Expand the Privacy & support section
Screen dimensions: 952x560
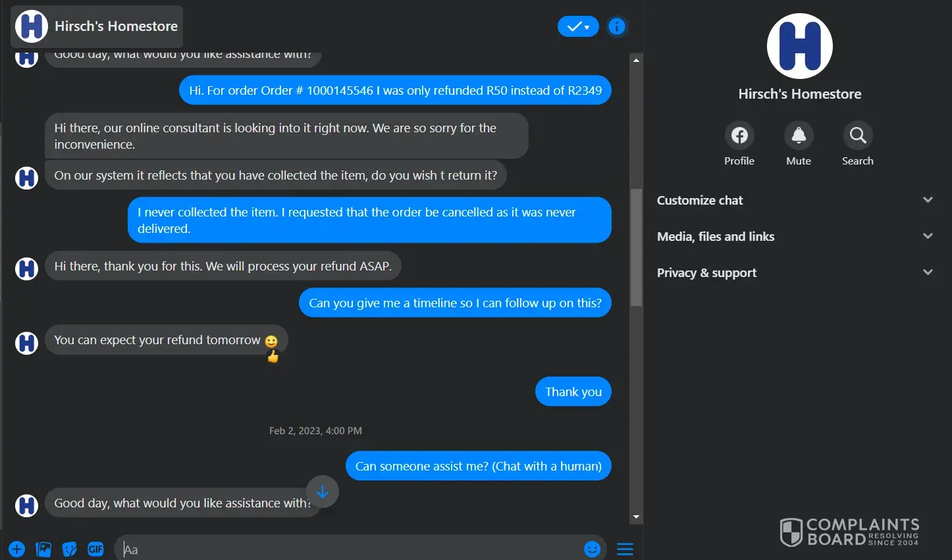coord(796,272)
